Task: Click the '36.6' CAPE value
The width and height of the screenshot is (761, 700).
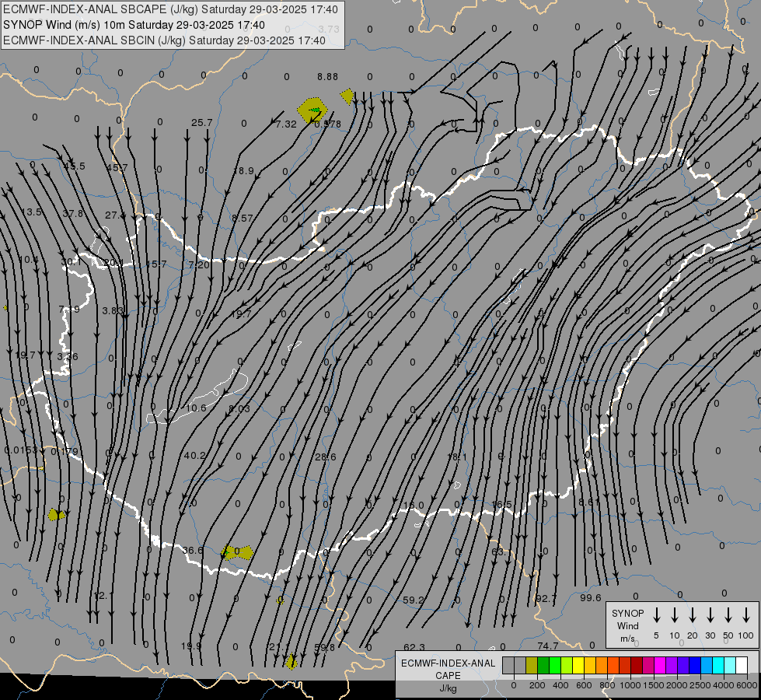Action: [193, 550]
